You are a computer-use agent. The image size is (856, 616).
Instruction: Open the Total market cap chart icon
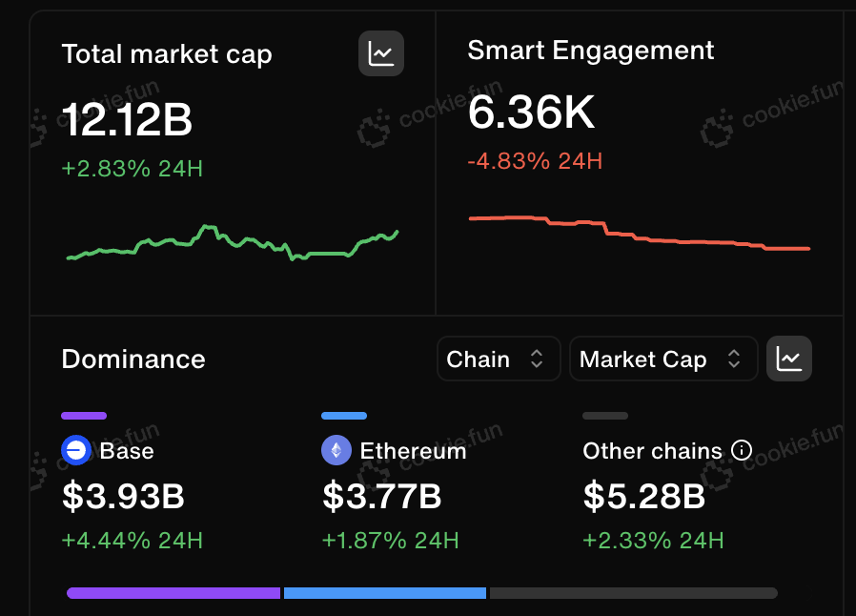(381, 53)
